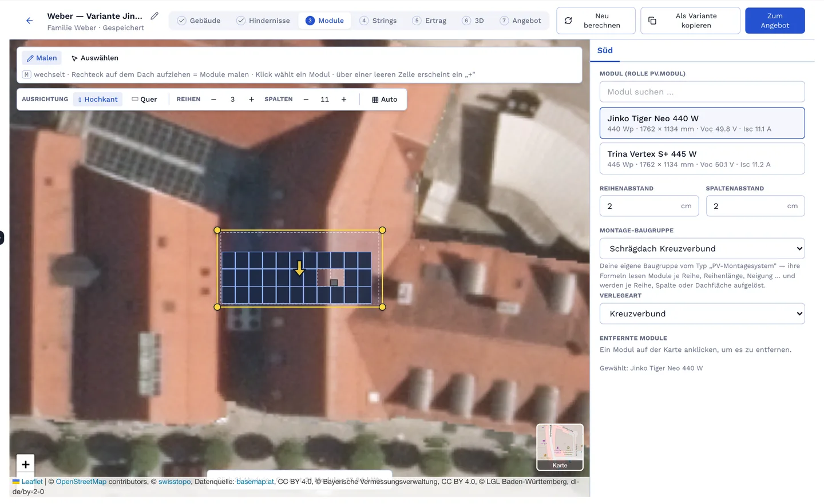824x504 pixels.
Task: Go to the Gebäude step
Action: point(199,21)
